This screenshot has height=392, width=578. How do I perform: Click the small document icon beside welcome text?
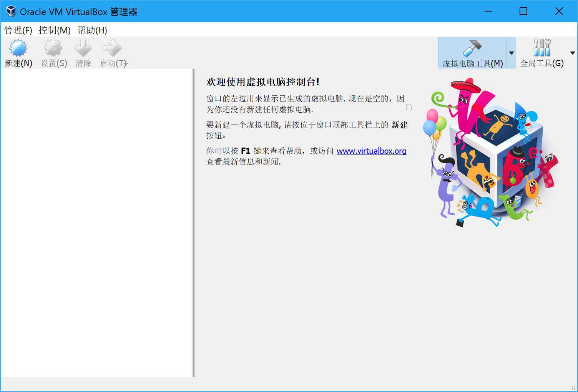click(x=409, y=107)
